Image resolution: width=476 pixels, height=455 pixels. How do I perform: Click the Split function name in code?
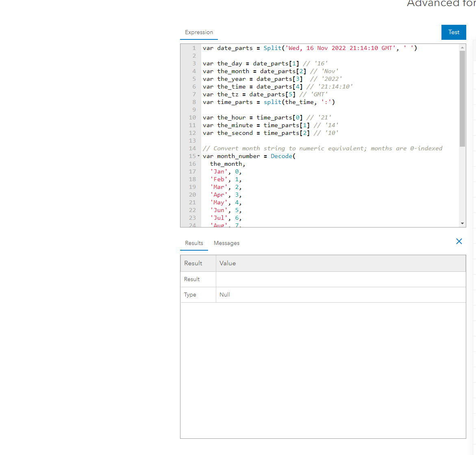[x=272, y=48]
